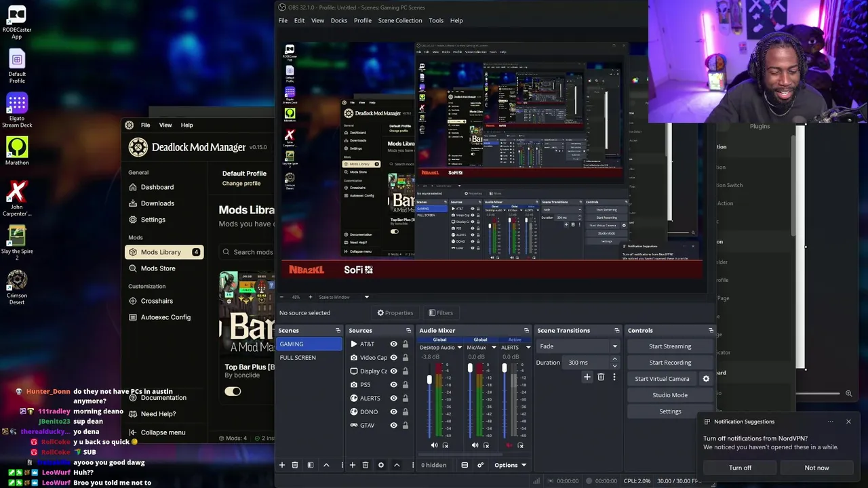Mute Mic/Aux speaker icon
The height and width of the screenshot is (488, 868).
pos(475,445)
